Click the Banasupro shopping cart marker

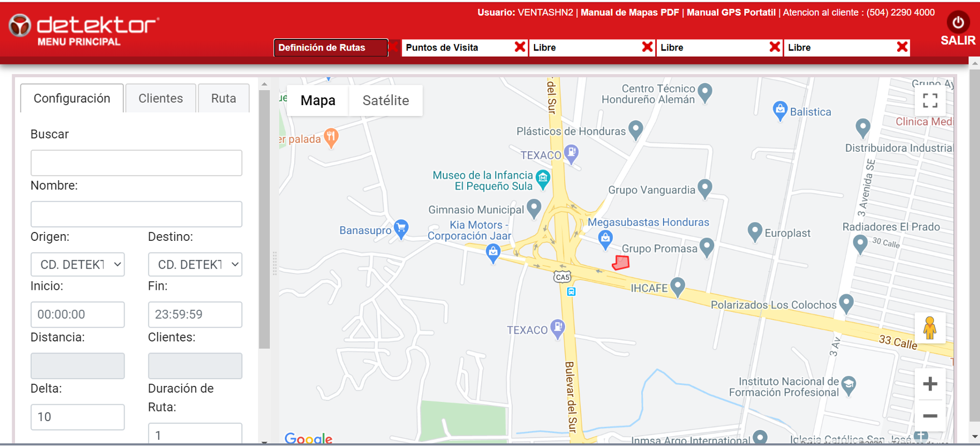401,229
